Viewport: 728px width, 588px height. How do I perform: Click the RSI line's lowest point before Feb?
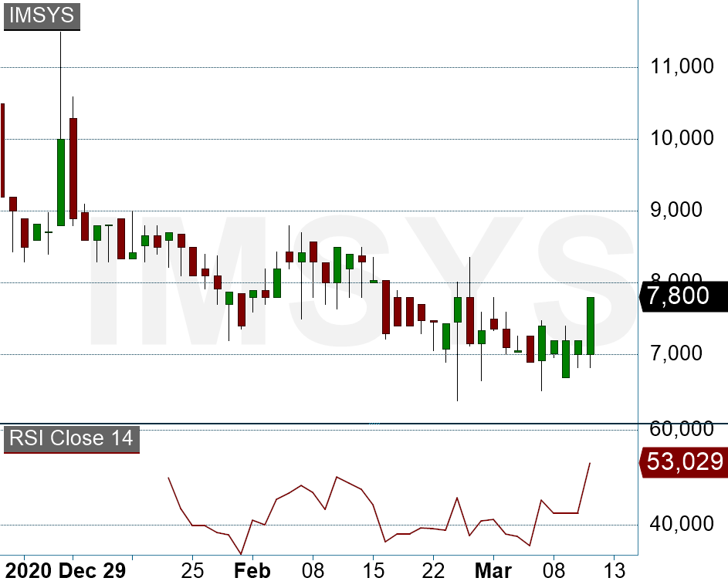(x=241, y=553)
